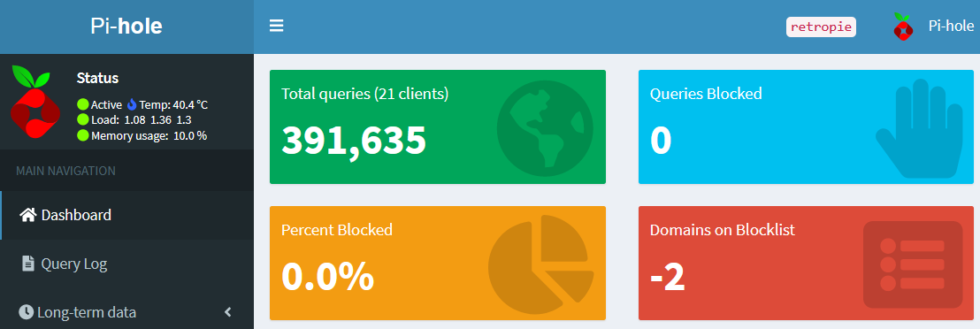Open the Total queries 391,635 card
The width and height of the screenshot is (980, 329).
click(x=438, y=127)
